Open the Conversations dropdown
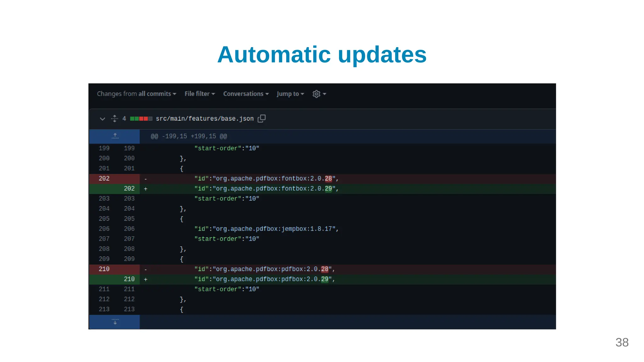 [x=246, y=94]
